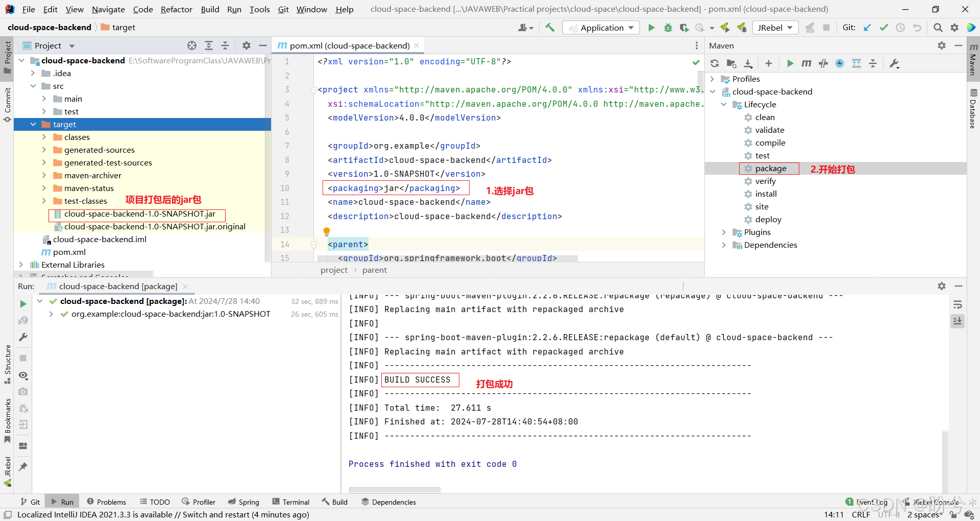
Task: Expand the main folder under src
Action: click(44, 99)
